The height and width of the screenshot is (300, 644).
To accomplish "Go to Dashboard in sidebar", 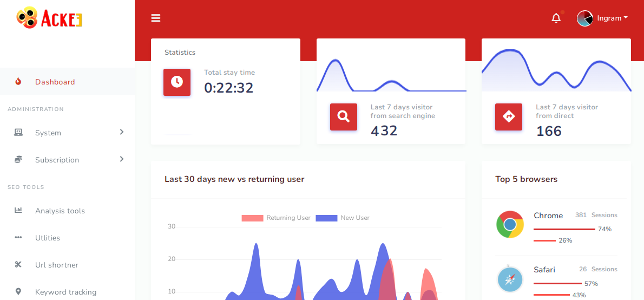I will point(55,82).
